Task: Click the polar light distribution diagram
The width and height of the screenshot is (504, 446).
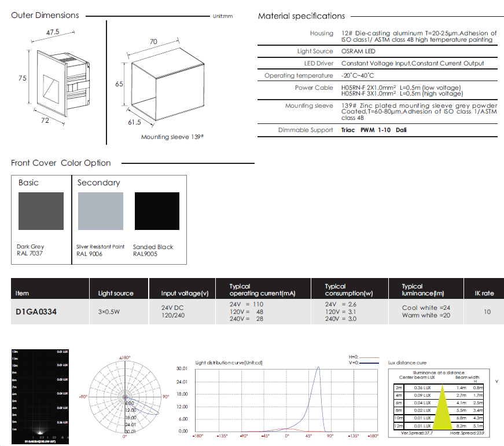Action: coord(124,397)
